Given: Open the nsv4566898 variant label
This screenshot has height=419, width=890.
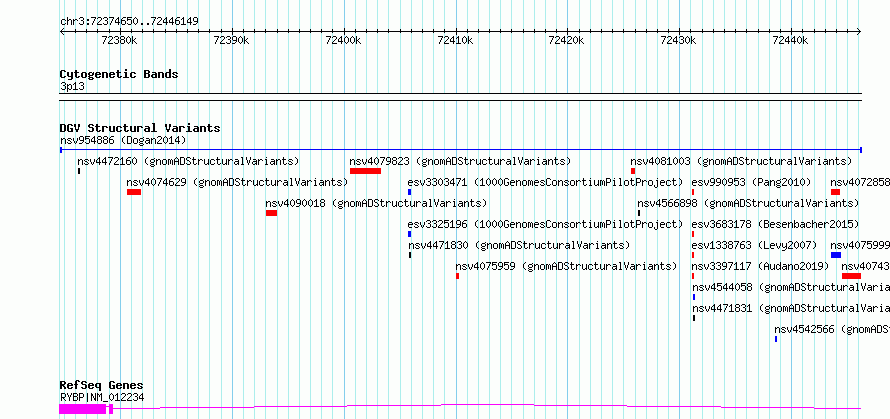Looking at the screenshot, I should tap(748, 203).
